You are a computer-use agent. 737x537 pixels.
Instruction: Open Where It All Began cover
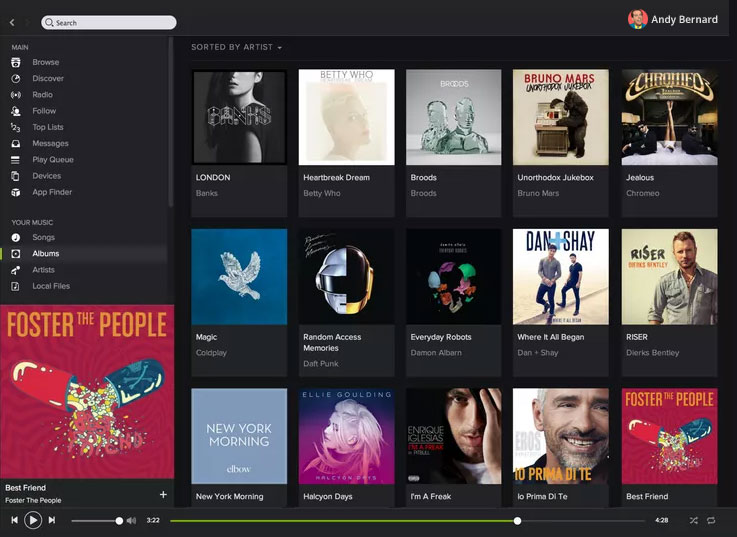(561, 276)
